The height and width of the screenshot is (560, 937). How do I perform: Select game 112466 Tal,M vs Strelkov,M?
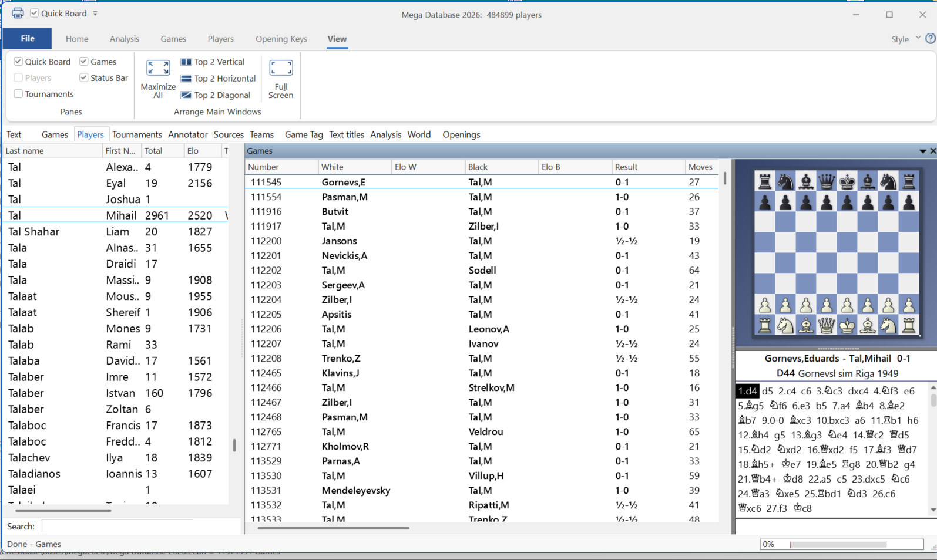[482, 387]
